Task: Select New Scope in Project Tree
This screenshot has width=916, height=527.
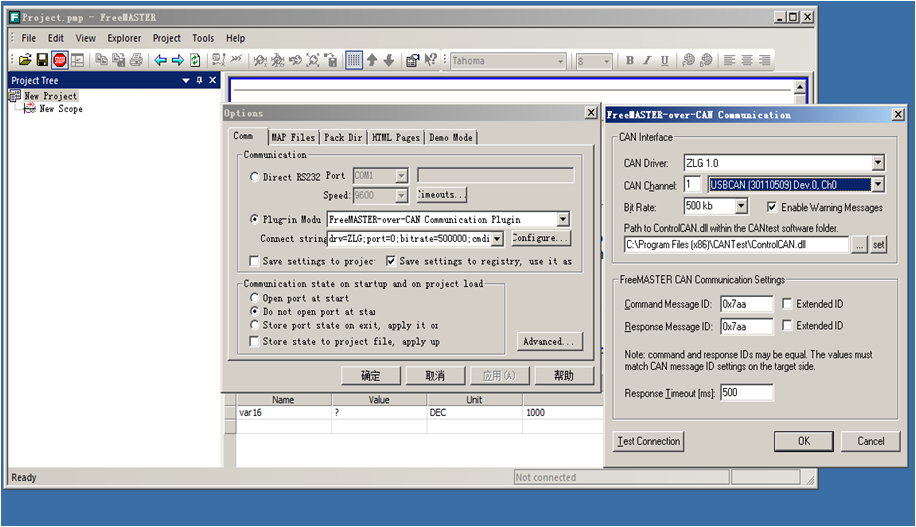Action: (x=61, y=109)
